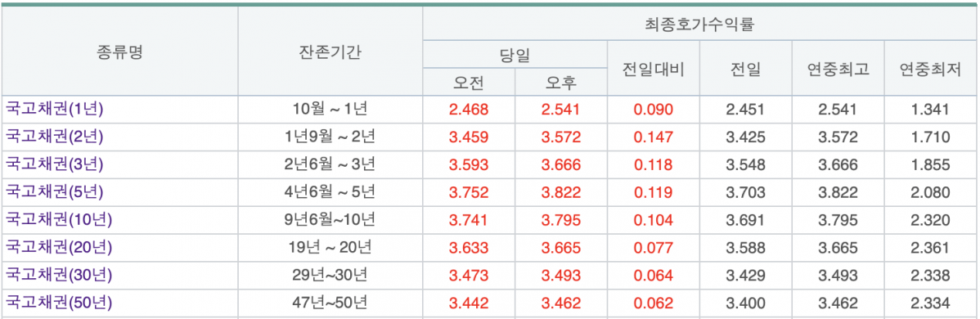Click the 당일 header cell
Viewport: 980px width, 319px height.
515,55
